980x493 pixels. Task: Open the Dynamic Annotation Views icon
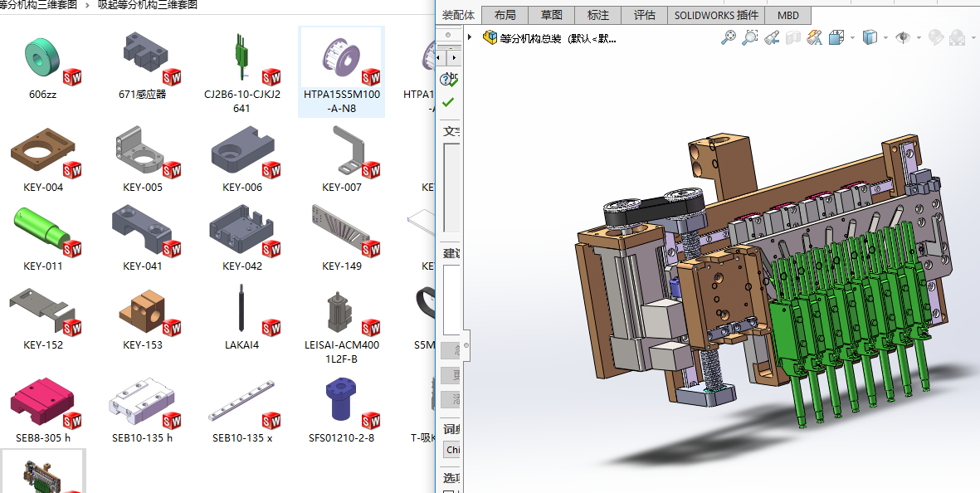[814, 37]
